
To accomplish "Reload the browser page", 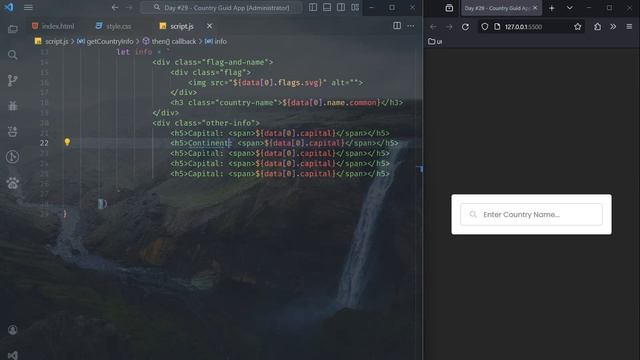I will 465,27.
